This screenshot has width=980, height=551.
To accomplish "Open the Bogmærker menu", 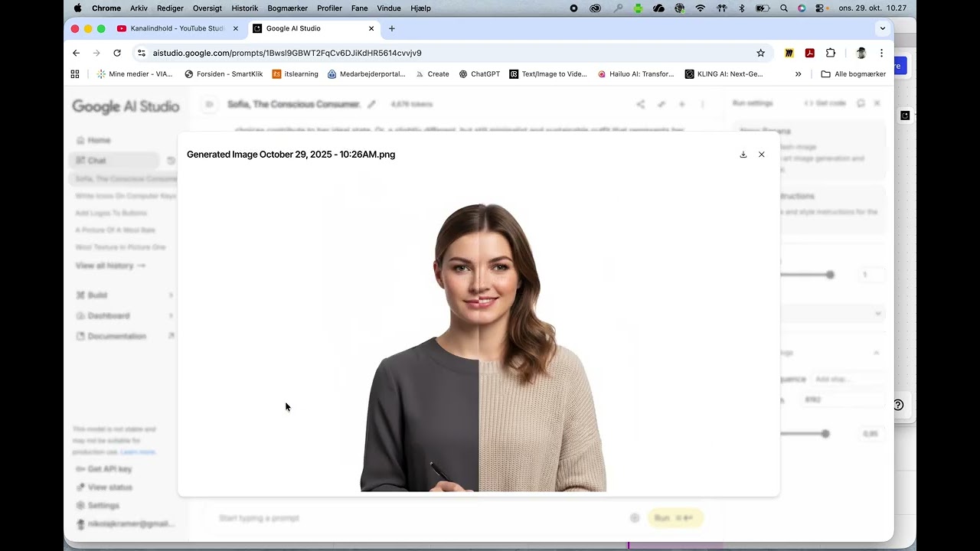I will point(289,8).
